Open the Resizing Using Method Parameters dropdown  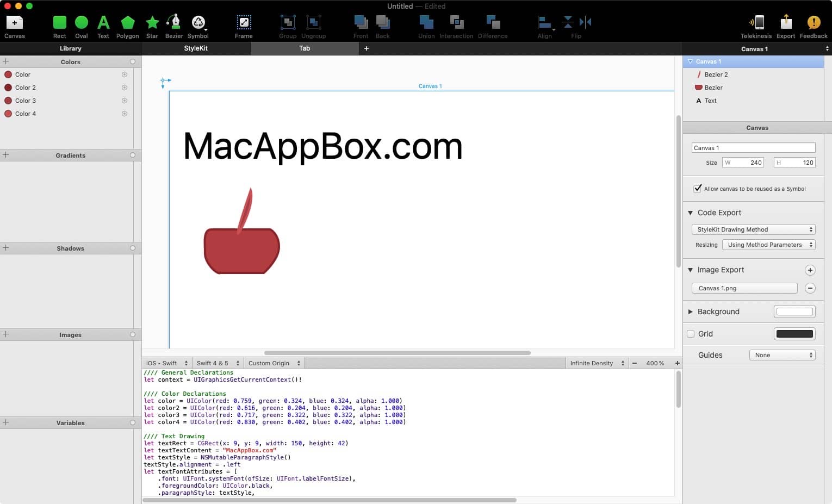pos(768,245)
